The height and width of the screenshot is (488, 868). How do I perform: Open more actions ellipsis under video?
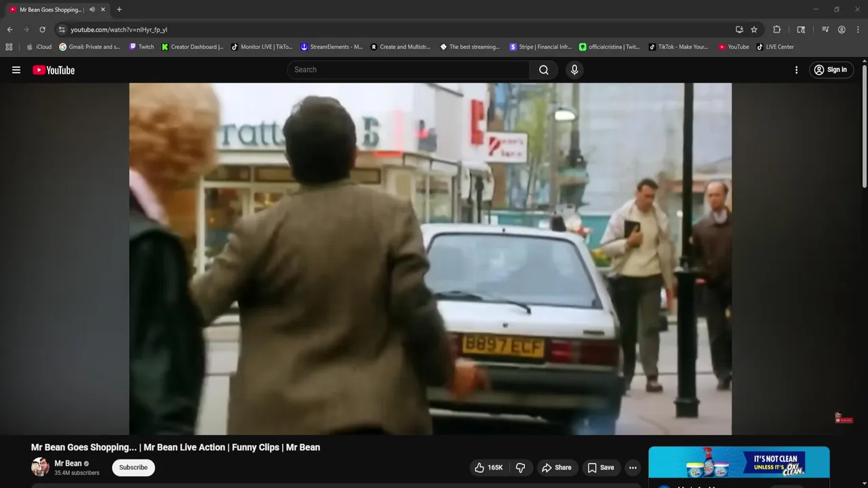click(x=633, y=468)
